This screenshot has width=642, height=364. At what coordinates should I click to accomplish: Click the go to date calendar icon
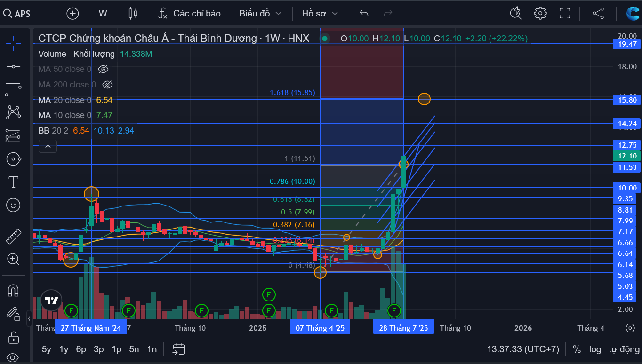(x=178, y=349)
